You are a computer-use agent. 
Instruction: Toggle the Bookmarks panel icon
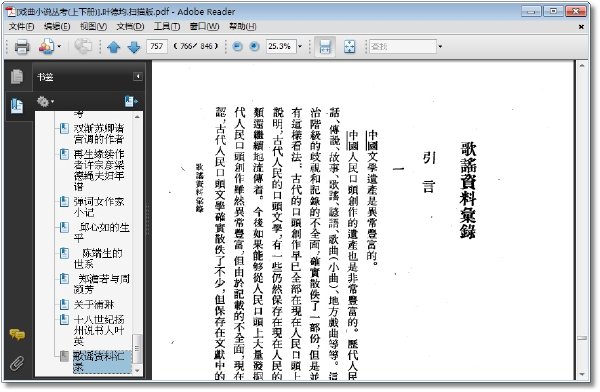pyautogui.click(x=17, y=106)
